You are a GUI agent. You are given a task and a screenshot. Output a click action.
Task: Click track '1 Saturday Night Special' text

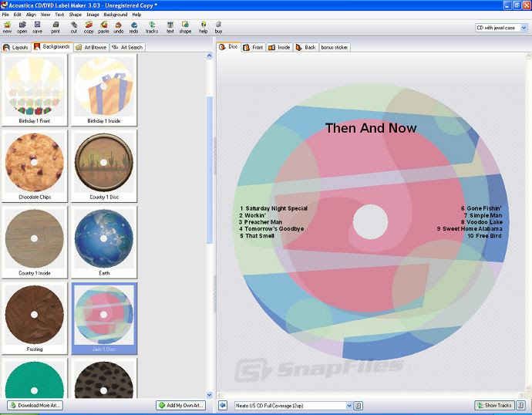[x=274, y=208]
